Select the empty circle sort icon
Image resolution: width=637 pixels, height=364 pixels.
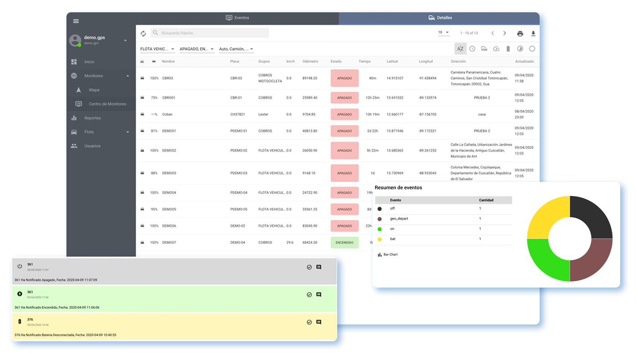532,49
